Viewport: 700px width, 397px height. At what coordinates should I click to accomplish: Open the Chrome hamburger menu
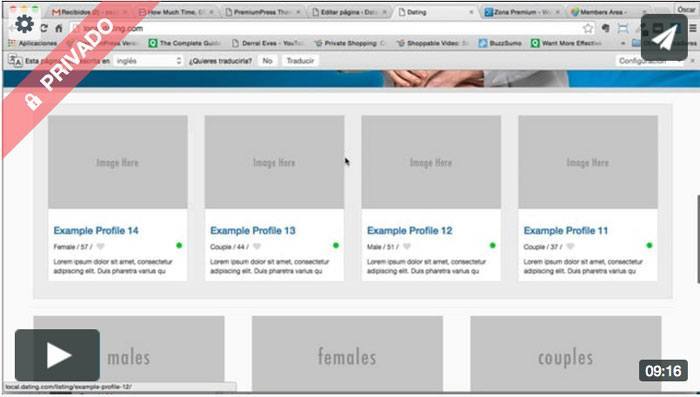coord(693,28)
